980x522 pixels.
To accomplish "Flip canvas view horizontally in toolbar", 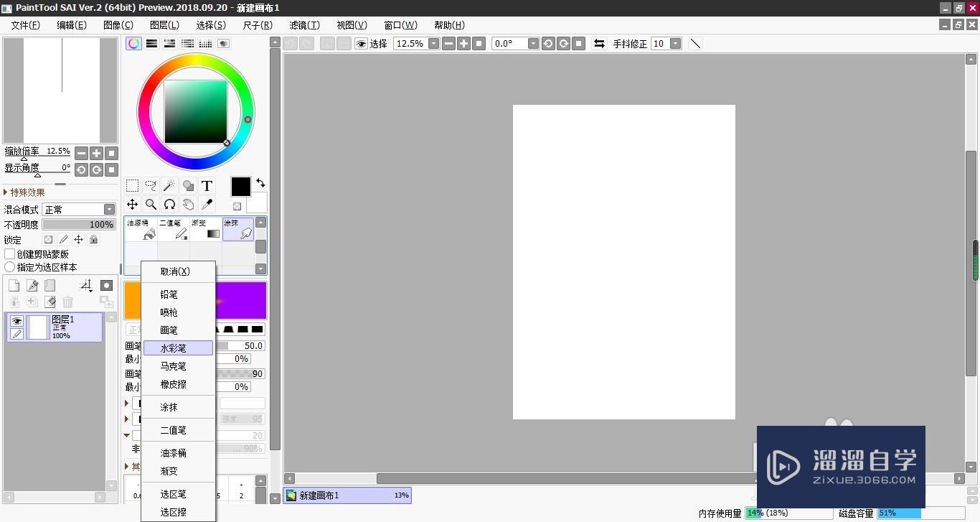I will click(x=599, y=43).
